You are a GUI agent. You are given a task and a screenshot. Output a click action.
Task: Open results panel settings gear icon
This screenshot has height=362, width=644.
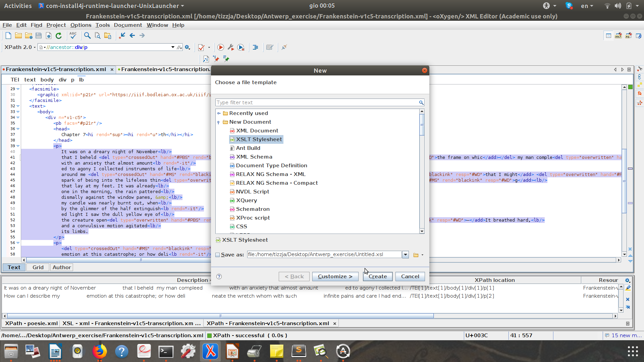(628, 280)
